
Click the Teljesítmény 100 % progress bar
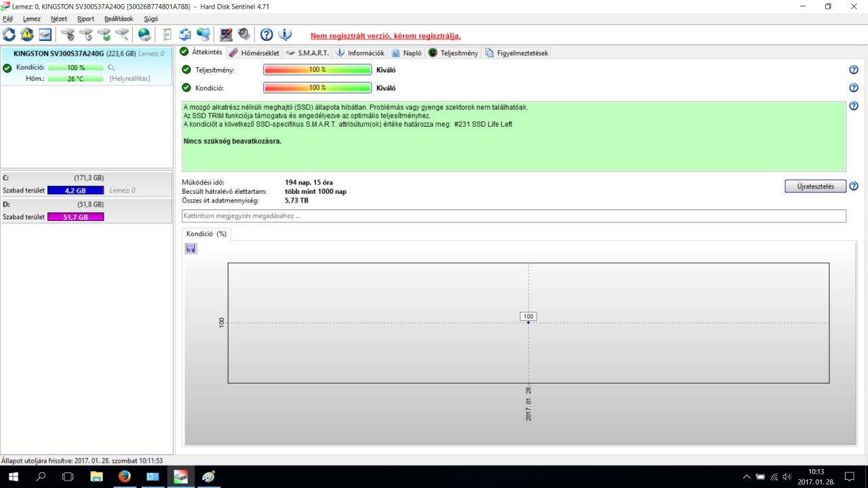pos(317,70)
